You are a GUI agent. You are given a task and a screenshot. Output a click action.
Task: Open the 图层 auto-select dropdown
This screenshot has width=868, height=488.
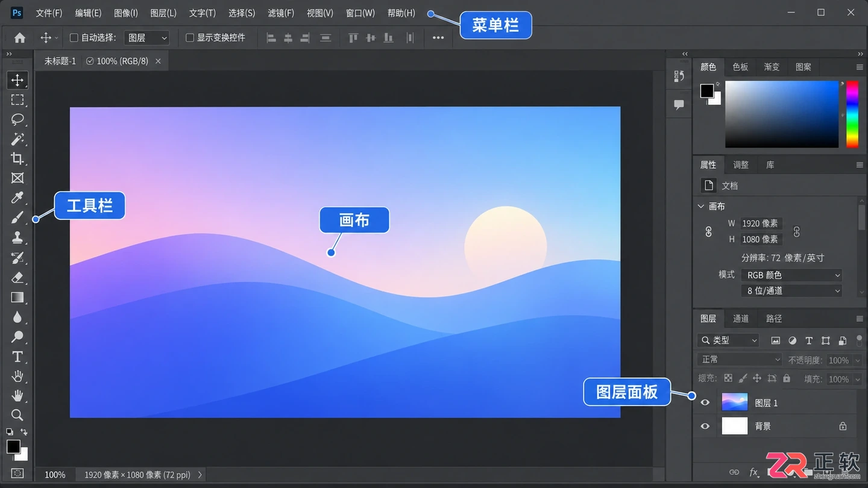(x=146, y=37)
